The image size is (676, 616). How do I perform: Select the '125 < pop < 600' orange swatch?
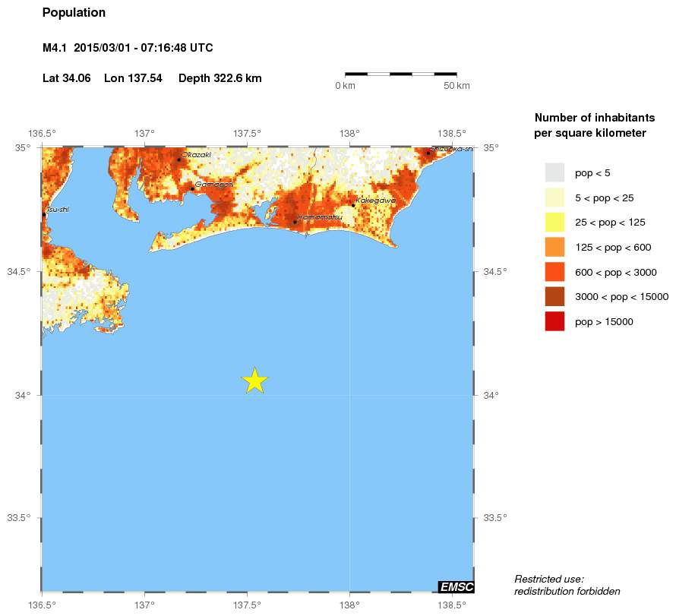[x=554, y=247]
